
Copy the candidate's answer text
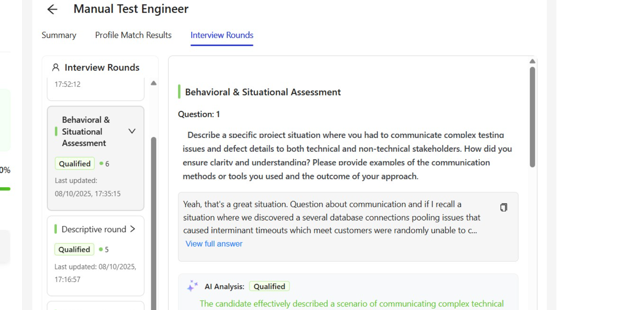coord(504,207)
